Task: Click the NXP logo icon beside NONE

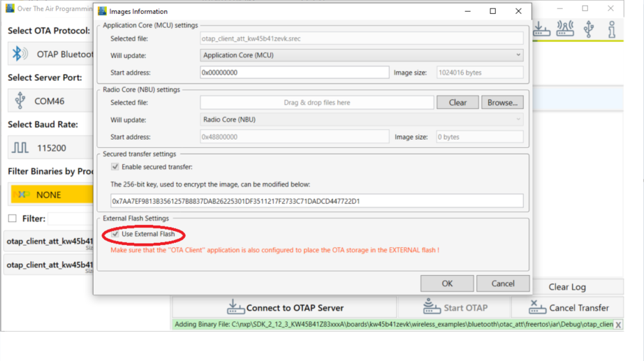Action: coord(22,194)
